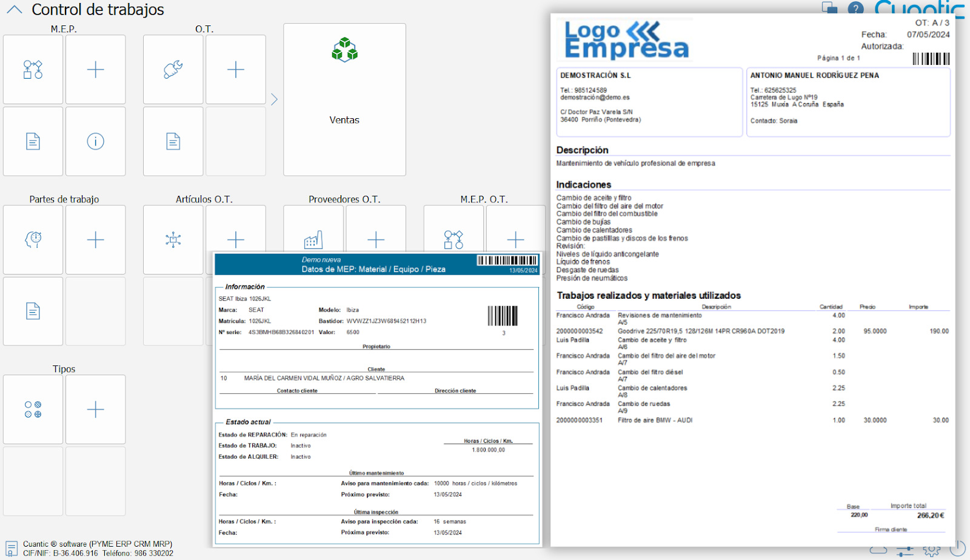Open the Partes de trabajo document tile
Viewport: 970px width, 560px height.
[33, 311]
